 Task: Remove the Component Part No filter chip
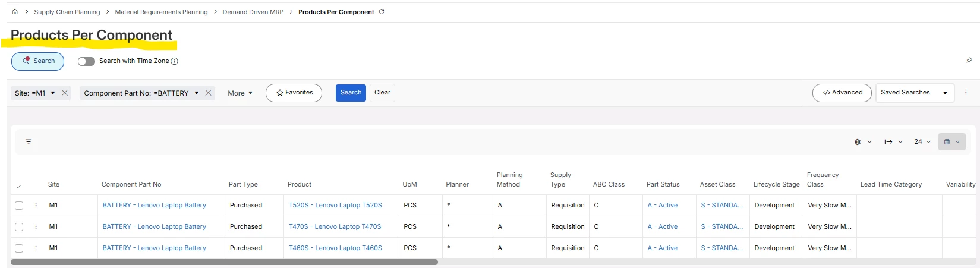pyautogui.click(x=208, y=93)
